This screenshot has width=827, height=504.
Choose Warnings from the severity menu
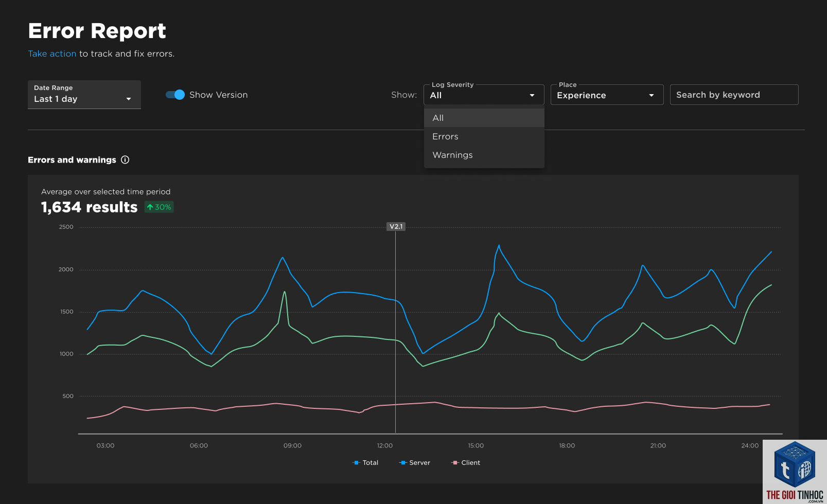pyautogui.click(x=484, y=155)
